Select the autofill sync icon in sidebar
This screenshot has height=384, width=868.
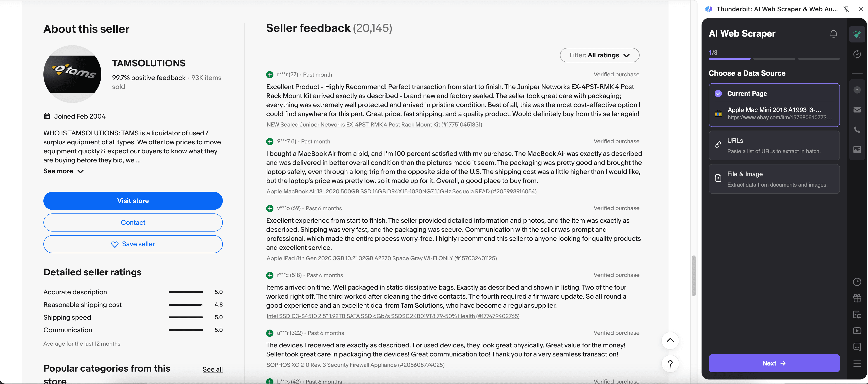pyautogui.click(x=857, y=54)
